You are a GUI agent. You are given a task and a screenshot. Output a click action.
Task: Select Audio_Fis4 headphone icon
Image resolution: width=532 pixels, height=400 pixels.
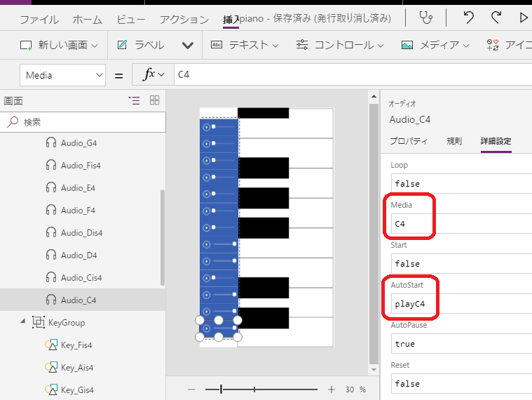(x=51, y=165)
